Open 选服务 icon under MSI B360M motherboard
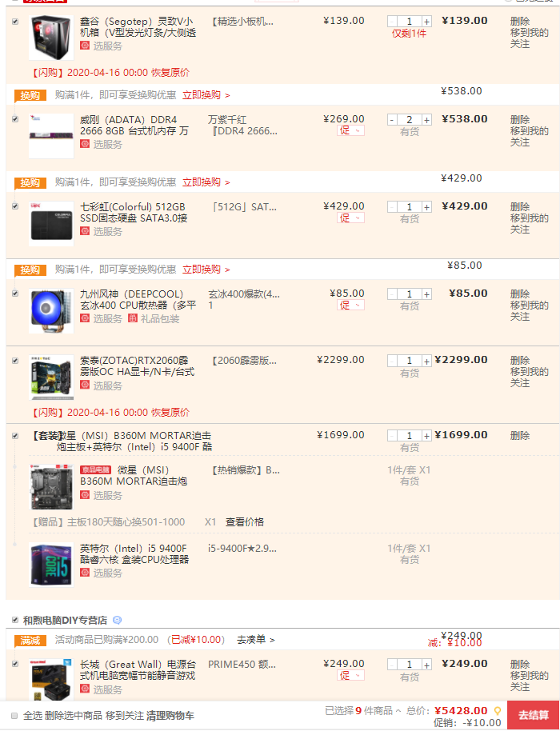This screenshot has height=731, width=560. tap(84, 495)
